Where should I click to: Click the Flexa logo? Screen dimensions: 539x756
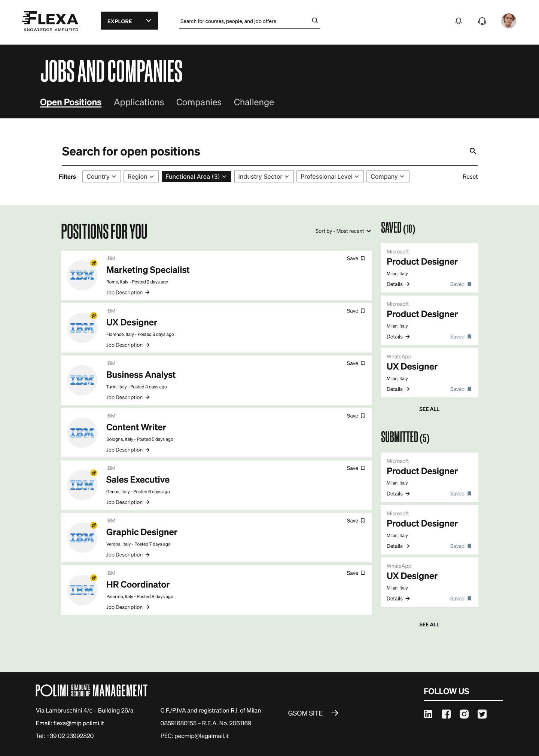[x=51, y=21]
